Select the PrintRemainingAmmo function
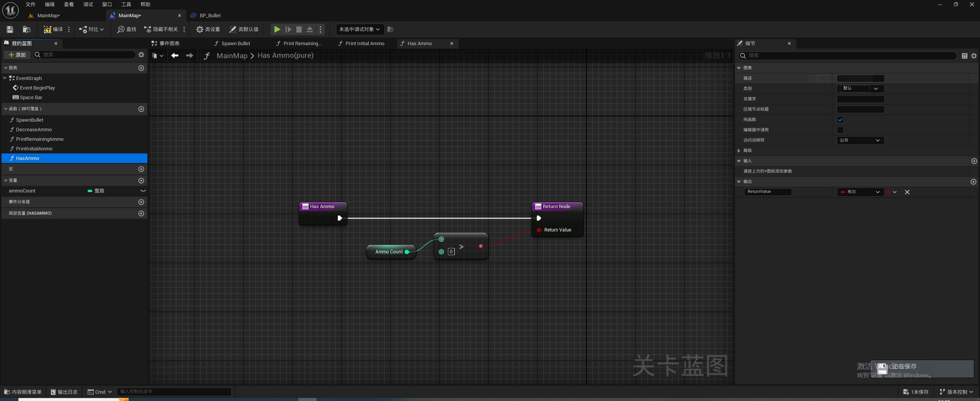This screenshot has height=401, width=980. click(40, 139)
